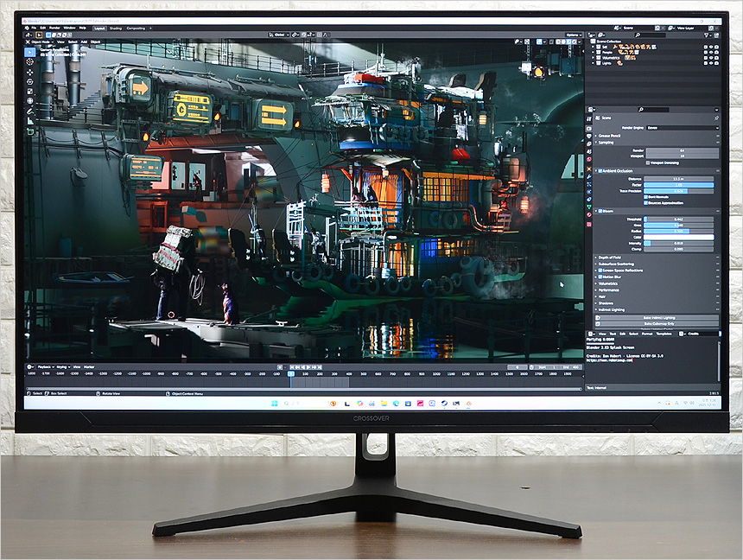Image resolution: width=743 pixels, height=560 pixels.
Task: Select the Move tool in viewport toolbar
Action: click(x=31, y=73)
